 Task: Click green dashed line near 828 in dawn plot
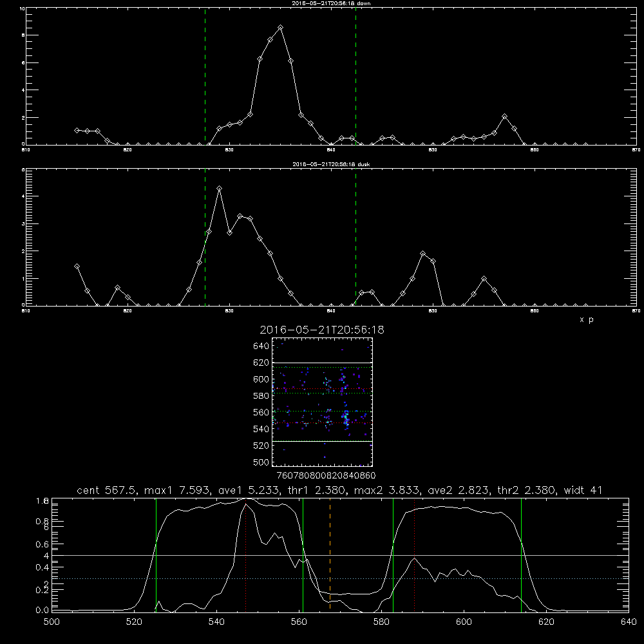point(205,76)
